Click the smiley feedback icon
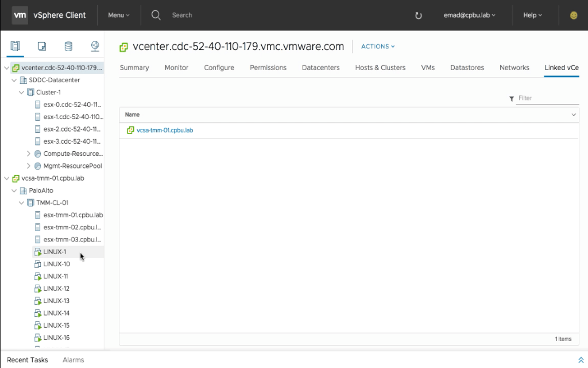The width and height of the screenshot is (588, 368). pyautogui.click(x=573, y=16)
